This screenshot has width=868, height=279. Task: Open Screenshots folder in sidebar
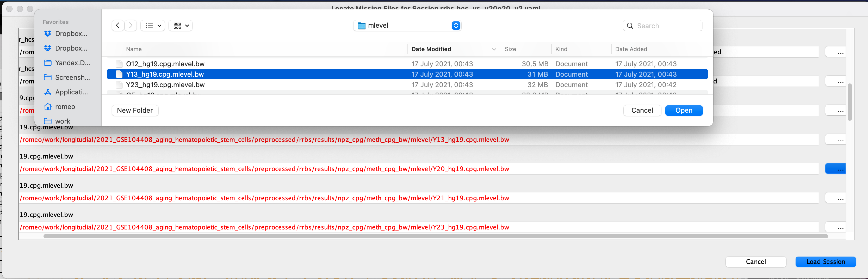pos(67,77)
